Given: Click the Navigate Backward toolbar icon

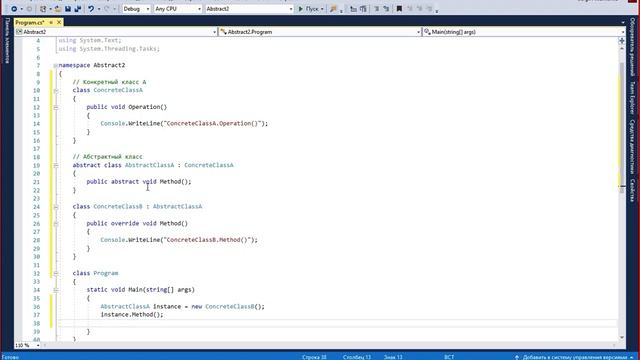Looking at the screenshot, I should point(14,9).
